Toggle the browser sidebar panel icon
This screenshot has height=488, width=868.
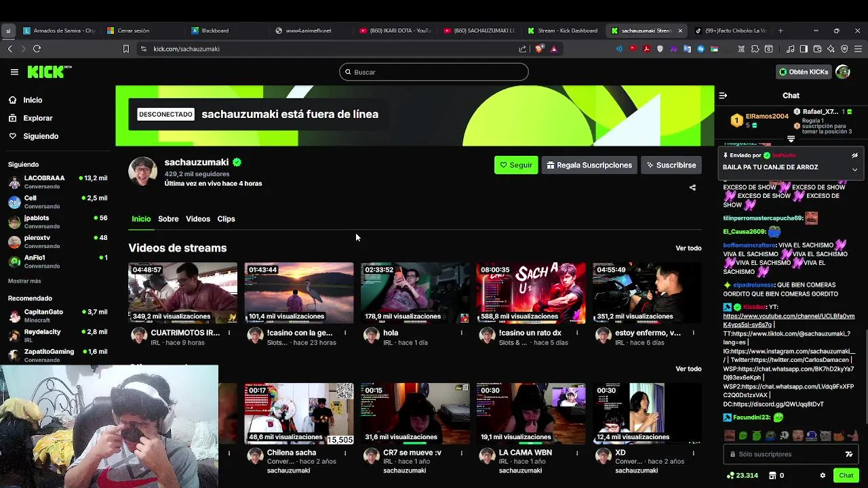click(x=804, y=49)
